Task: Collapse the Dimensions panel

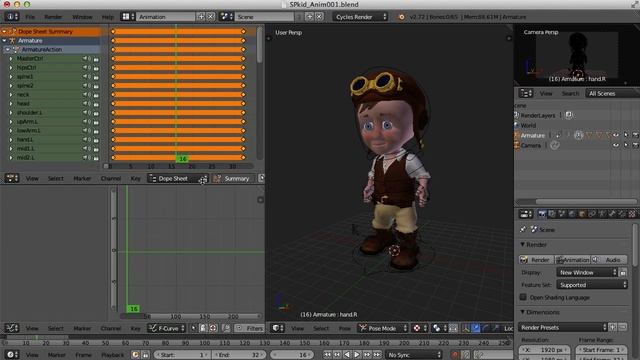Action: pyautogui.click(x=522, y=312)
